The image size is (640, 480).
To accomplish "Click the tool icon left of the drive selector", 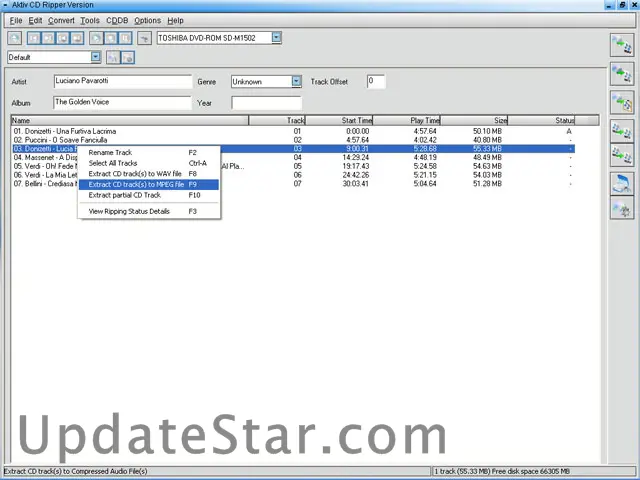I will (x=144, y=38).
